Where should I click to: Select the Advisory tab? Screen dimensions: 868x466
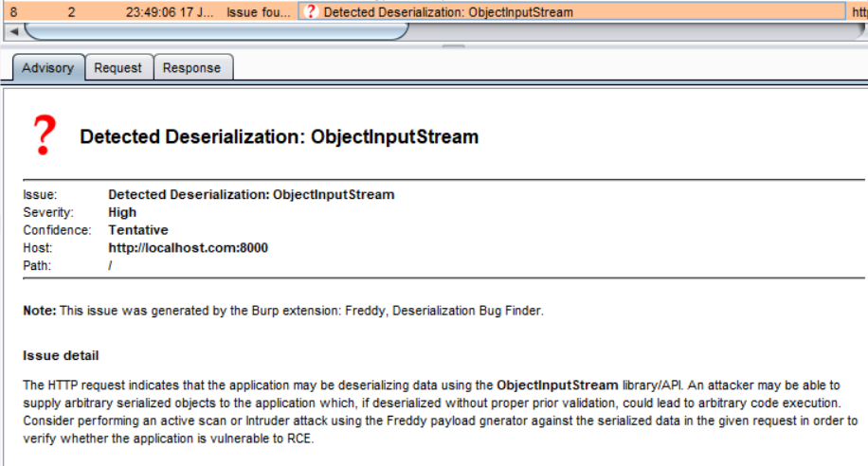tap(47, 68)
